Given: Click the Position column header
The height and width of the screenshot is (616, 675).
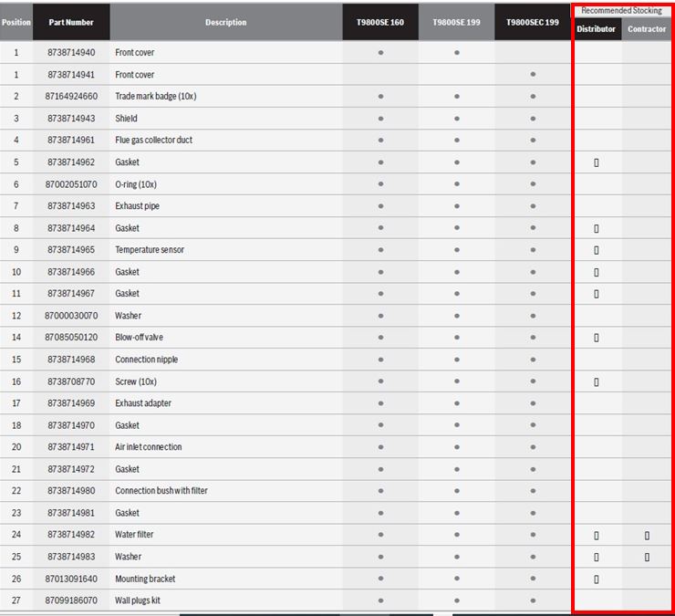Looking at the screenshot, I should (16, 22).
